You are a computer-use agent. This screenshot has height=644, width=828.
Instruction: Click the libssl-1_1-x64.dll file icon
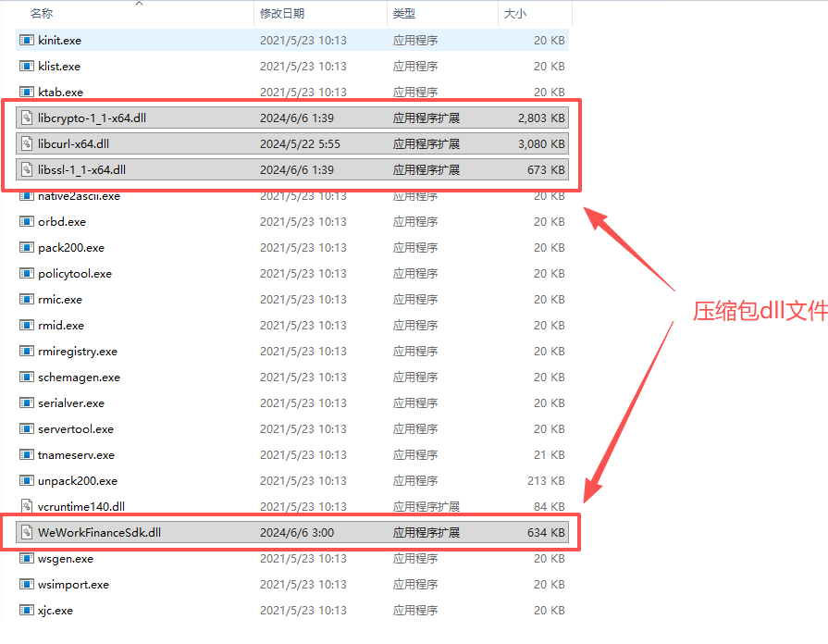click(x=27, y=169)
